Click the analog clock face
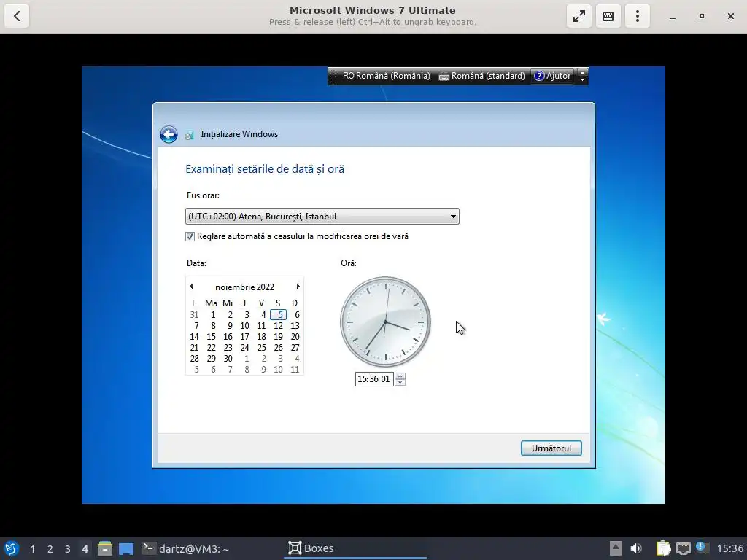Screen dimensions: 747x560 click(x=385, y=322)
